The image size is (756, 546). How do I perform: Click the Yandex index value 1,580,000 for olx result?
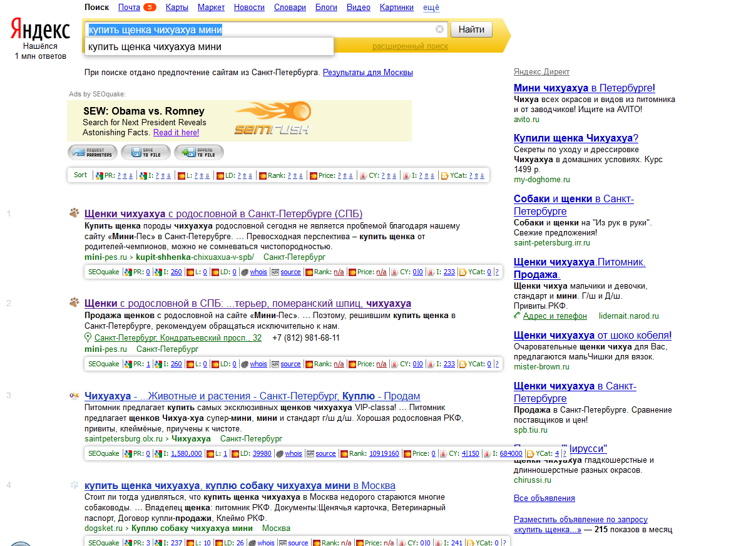pyautogui.click(x=186, y=453)
